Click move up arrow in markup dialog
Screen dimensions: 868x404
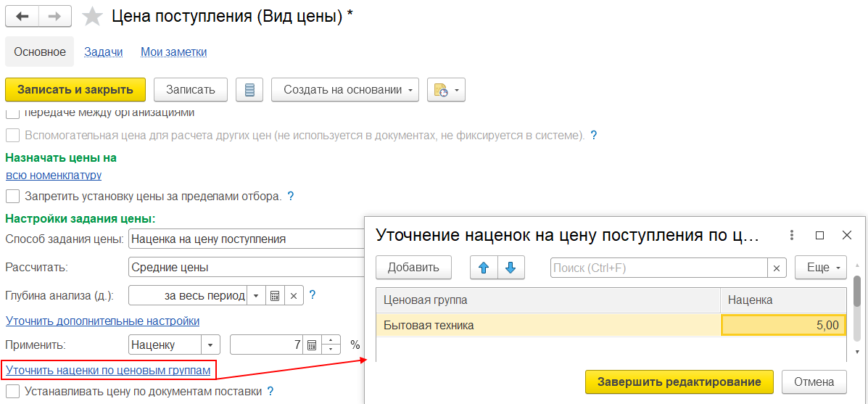(484, 268)
